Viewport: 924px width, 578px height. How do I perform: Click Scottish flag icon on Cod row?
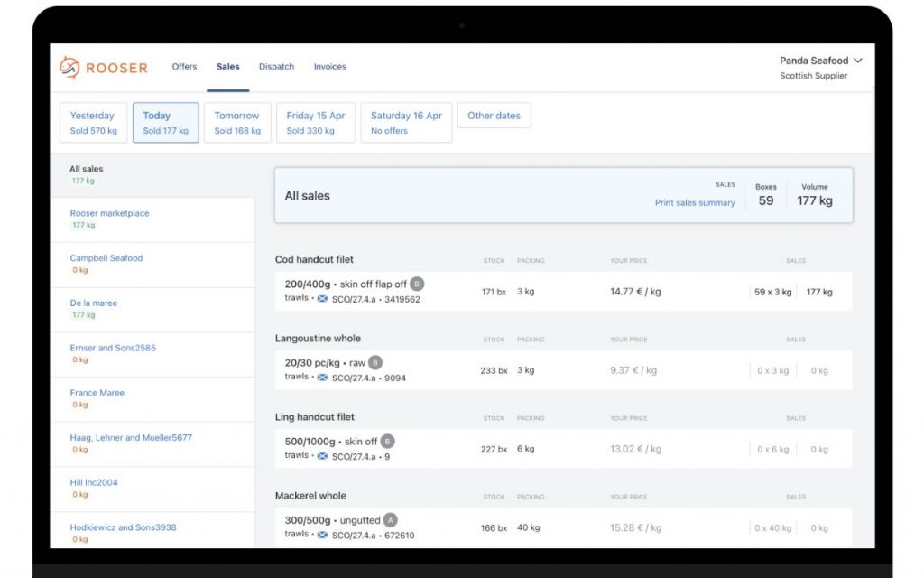point(322,299)
